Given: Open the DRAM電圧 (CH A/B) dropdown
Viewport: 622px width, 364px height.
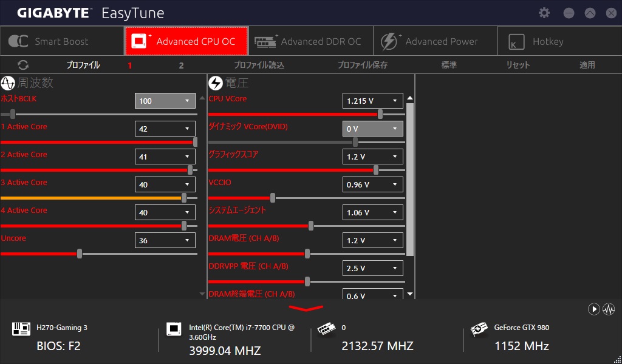Looking at the screenshot, I should pyautogui.click(x=373, y=240).
